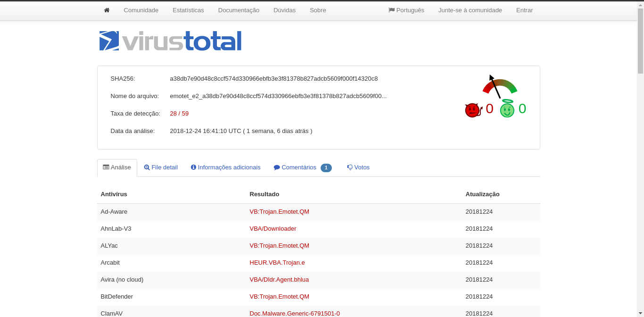The image size is (644, 317).
Task: Click the detection gauge meter
Action: point(500,86)
